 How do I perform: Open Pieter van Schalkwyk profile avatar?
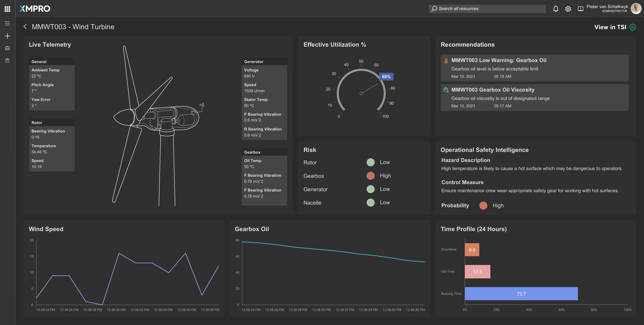(x=636, y=9)
